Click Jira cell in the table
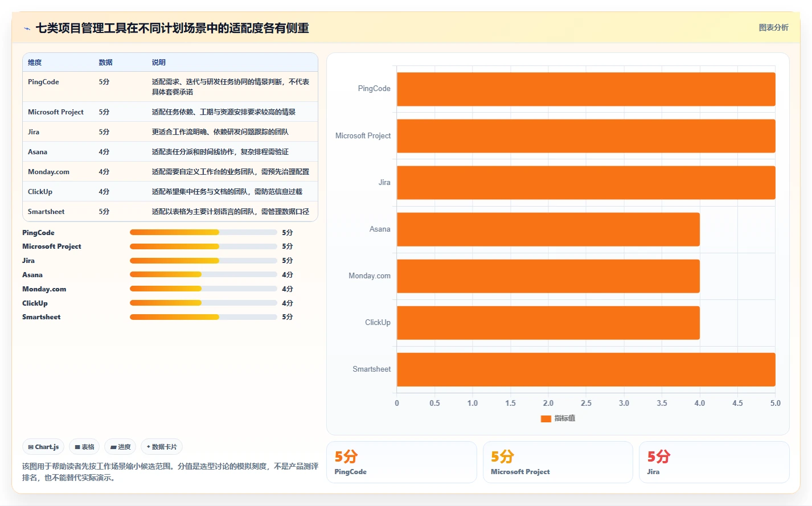 [x=34, y=132]
